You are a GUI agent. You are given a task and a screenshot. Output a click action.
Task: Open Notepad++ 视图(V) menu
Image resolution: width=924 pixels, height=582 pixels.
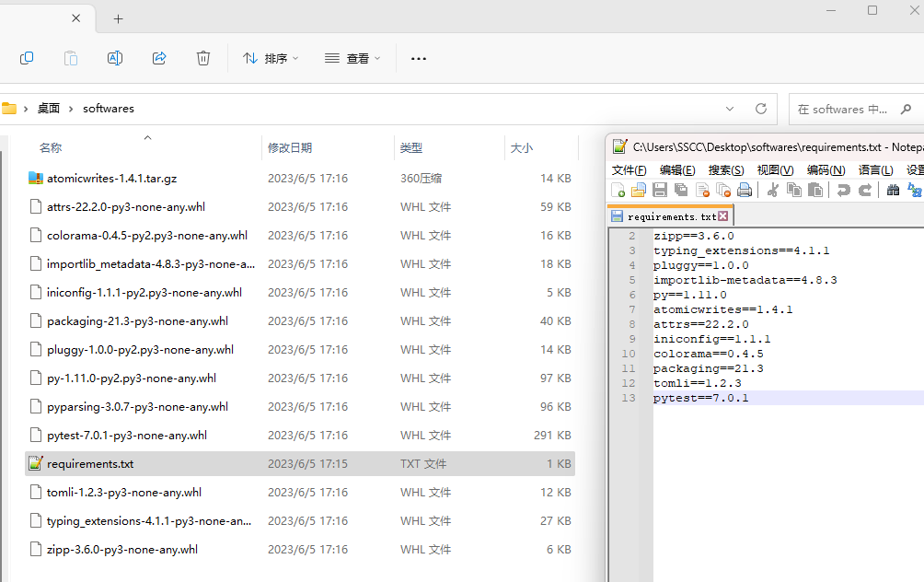(776, 170)
